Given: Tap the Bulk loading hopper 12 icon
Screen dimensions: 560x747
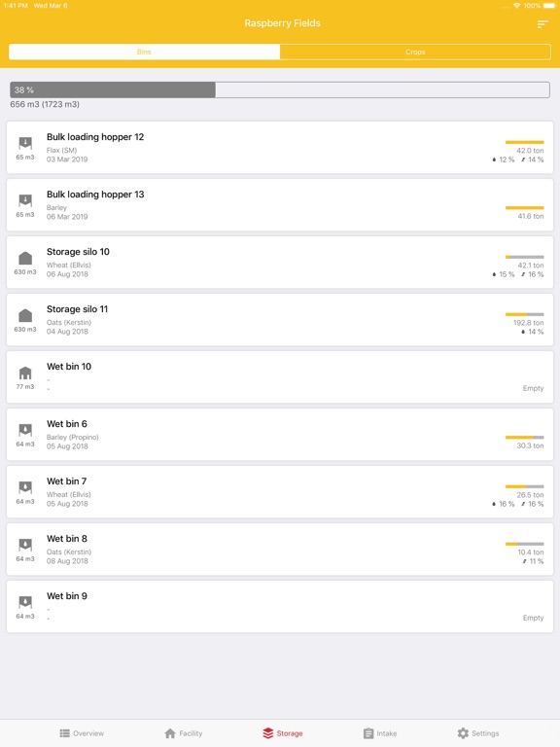Looking at the screenshot, I should click(x=25, y=142).
